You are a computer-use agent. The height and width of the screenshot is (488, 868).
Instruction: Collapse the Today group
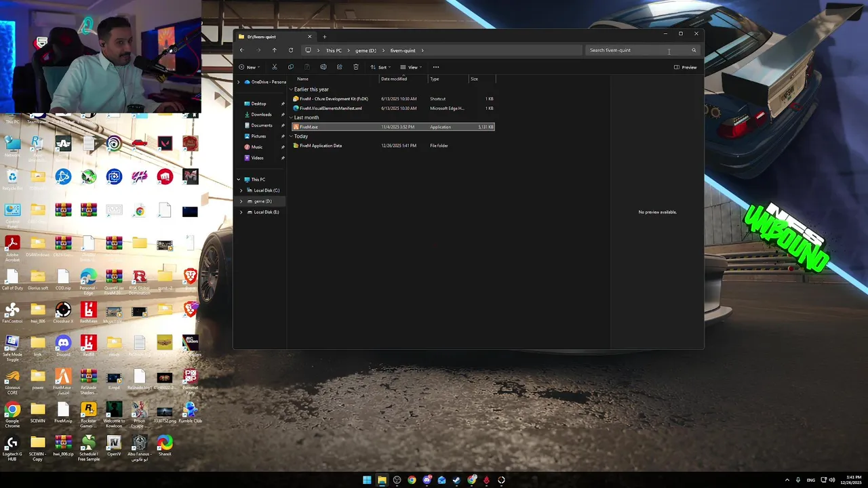pyautogui.click(x=291, y=136)
